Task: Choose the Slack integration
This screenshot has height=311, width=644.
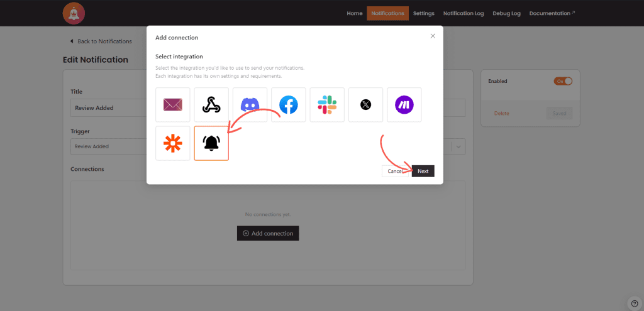Action: click(x=327, y=105)
